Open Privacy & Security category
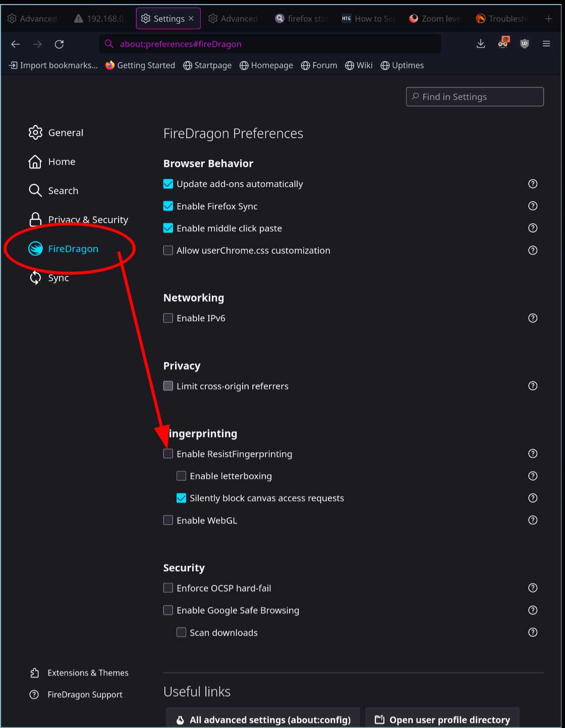This screenshot has width=565, height=728. [x=78, y=220]
